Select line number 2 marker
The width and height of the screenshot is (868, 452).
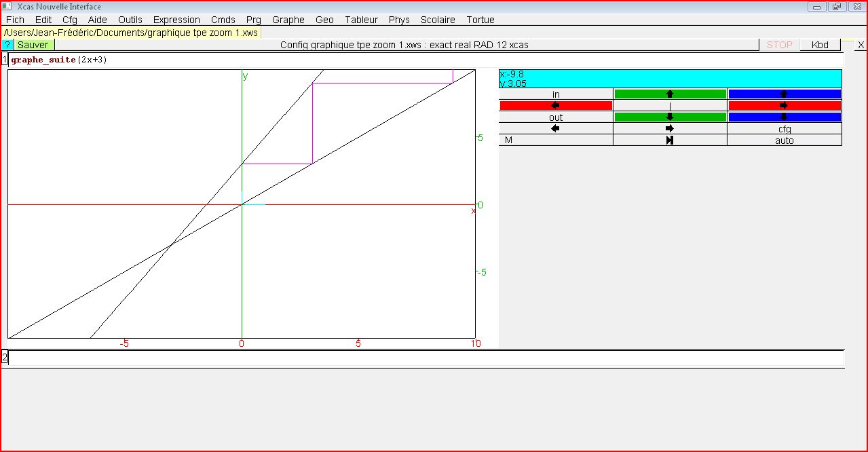[5, 358]
